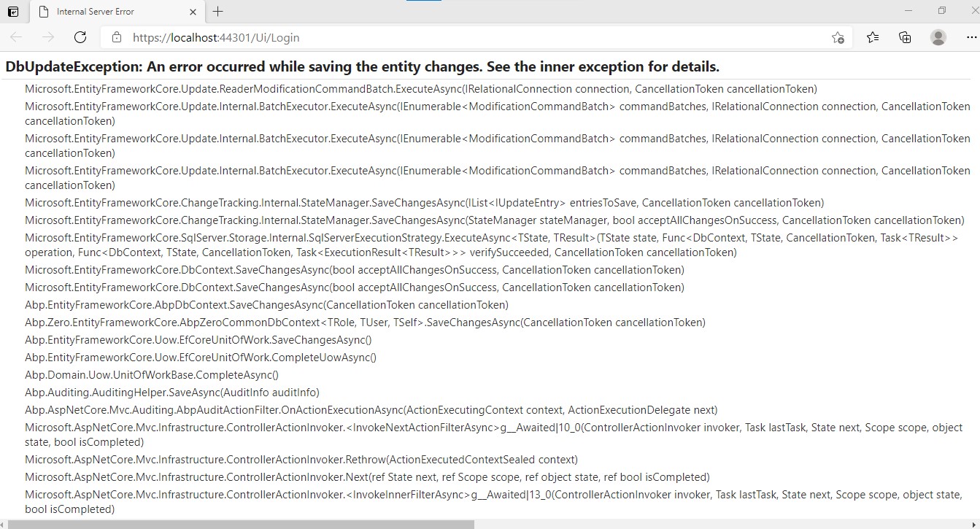The height and width of the screenshot is (529, 980).
Task: View site information via the padlock icon
Action: coord(116,37)
